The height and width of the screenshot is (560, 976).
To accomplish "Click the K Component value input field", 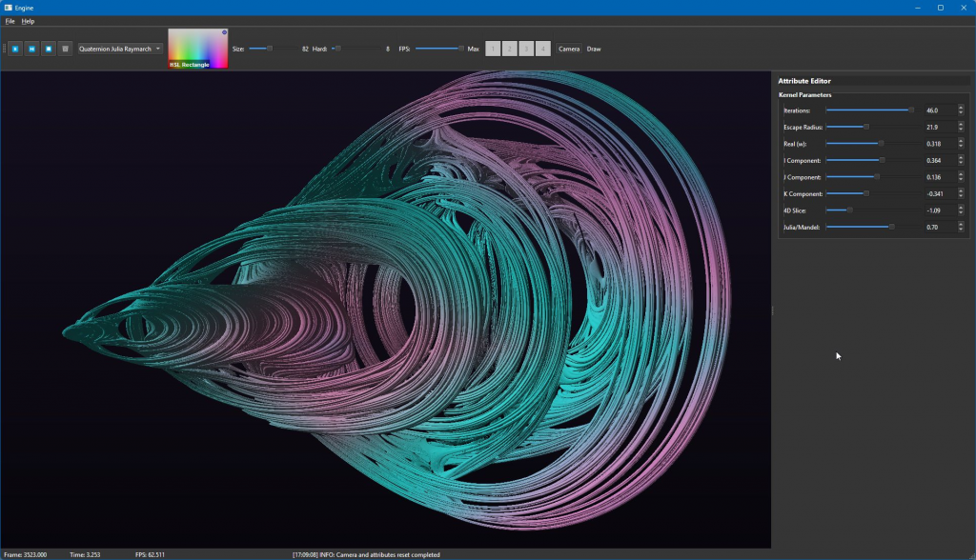I will click(939, 194).
